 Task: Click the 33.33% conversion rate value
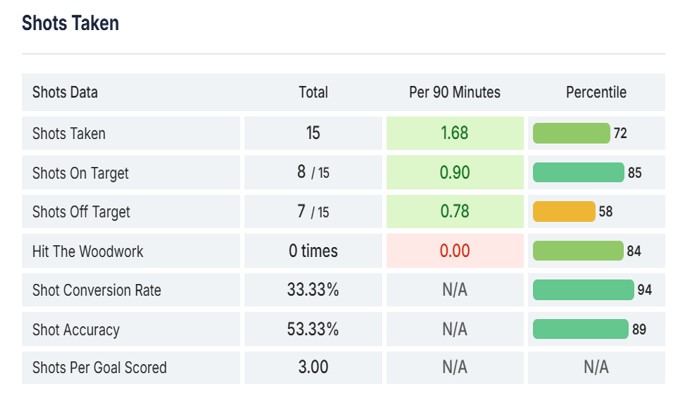[313, 290]
